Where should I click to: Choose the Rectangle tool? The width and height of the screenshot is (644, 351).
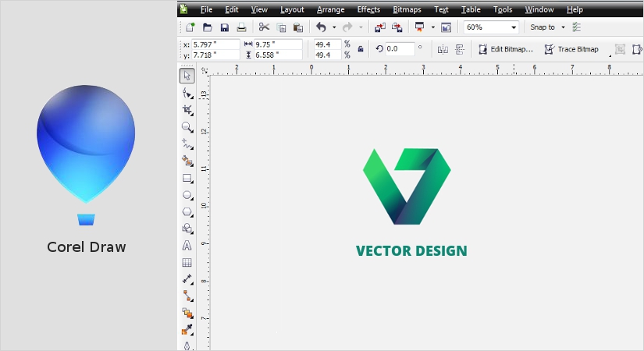tap(187, 178)
